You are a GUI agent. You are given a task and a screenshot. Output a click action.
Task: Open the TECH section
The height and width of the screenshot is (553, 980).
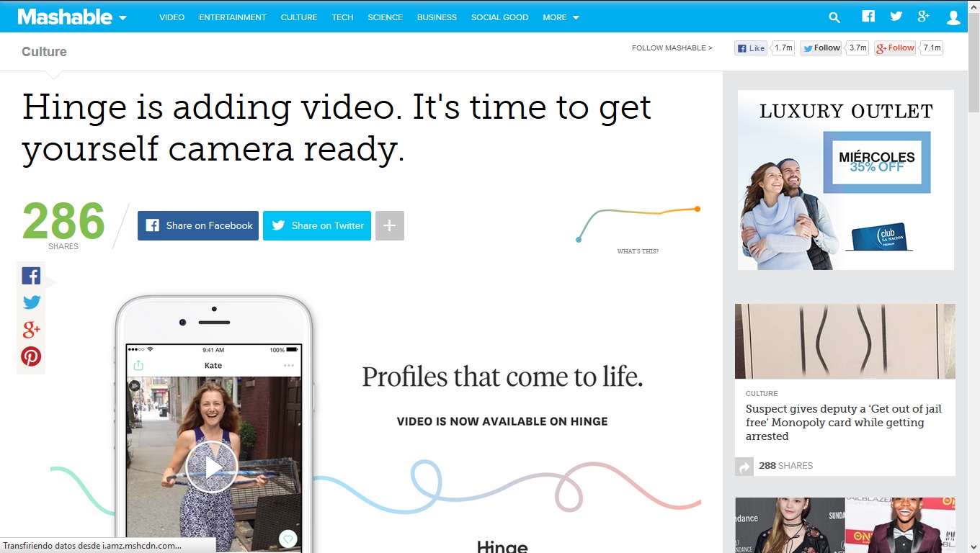click(342, 17)
